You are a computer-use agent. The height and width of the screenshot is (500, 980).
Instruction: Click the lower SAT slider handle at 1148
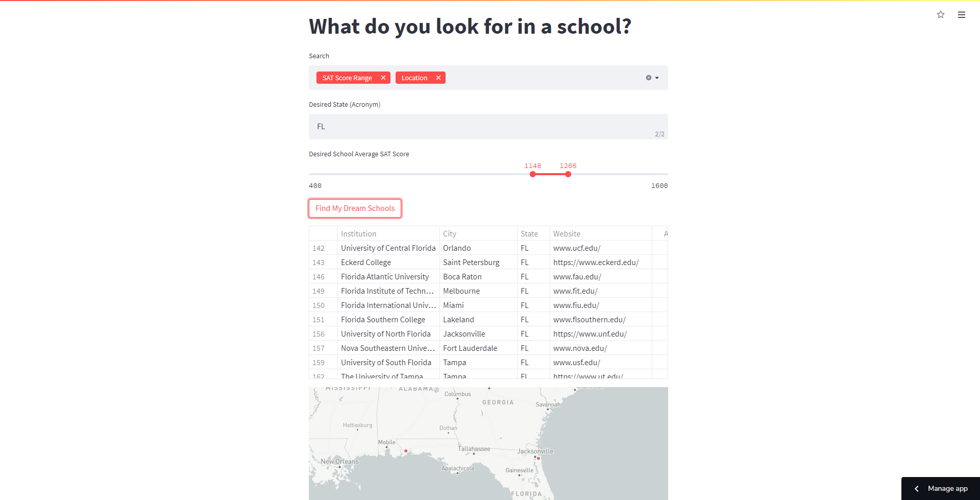[533, 174]
